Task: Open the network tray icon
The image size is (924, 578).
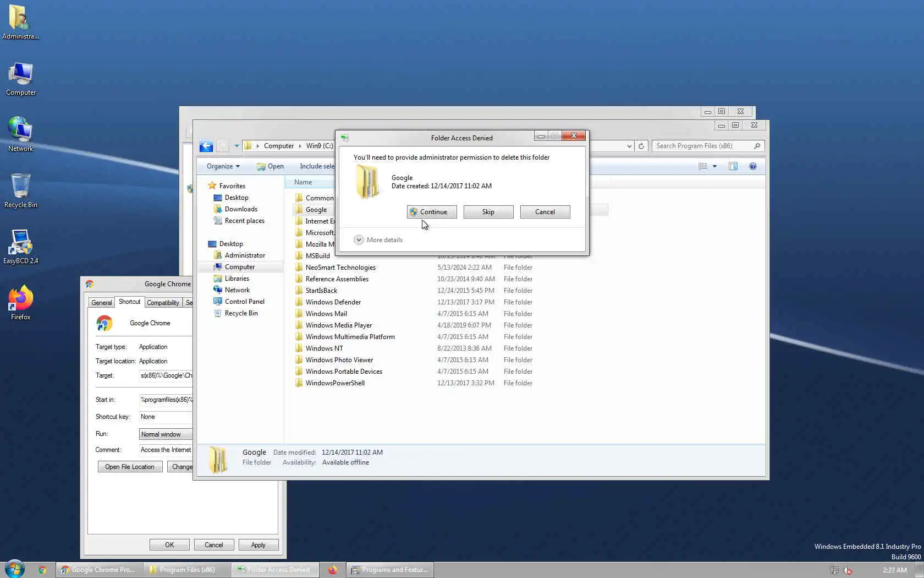Action: click(x=834, y=570)
